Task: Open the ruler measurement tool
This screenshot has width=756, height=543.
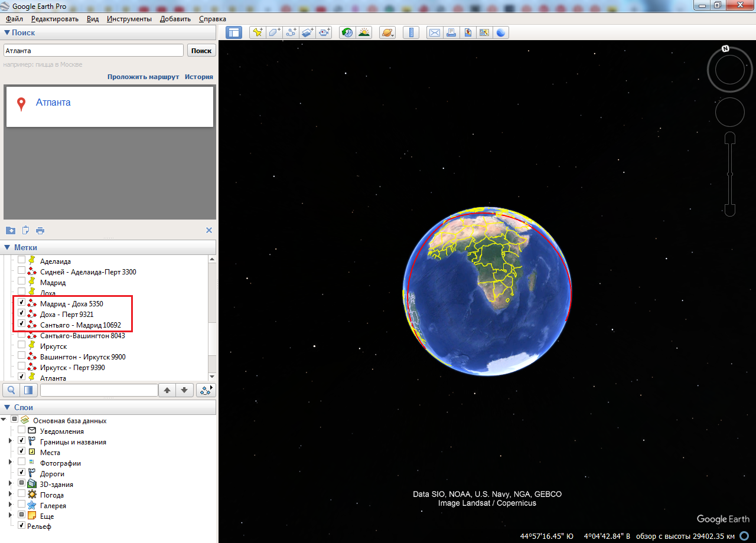Action: (413, 32)
